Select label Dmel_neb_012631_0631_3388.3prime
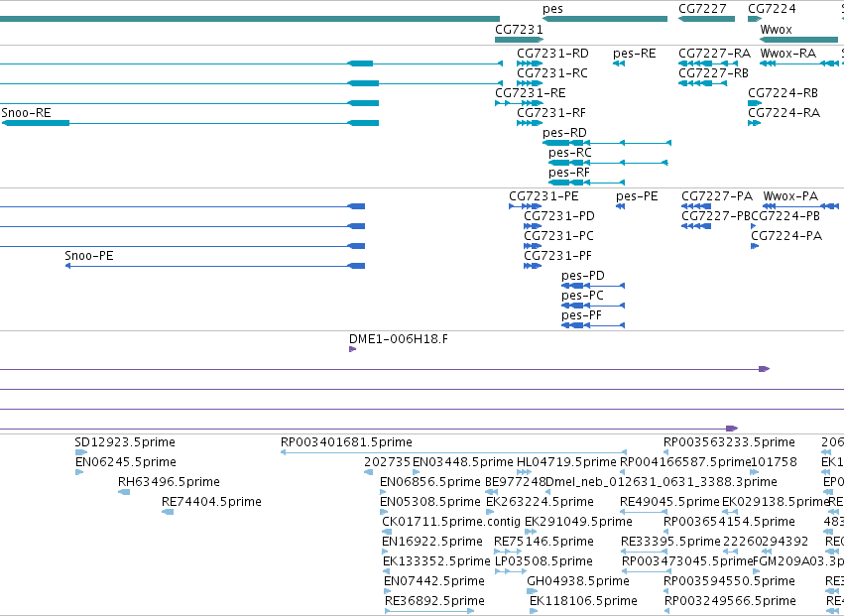844x616 pixels. pyautogui.click(x=662, y=482)
